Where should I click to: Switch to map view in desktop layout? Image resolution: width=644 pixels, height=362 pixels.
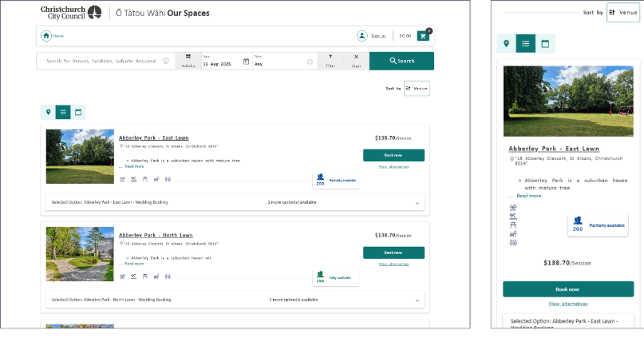pos(48,113)
